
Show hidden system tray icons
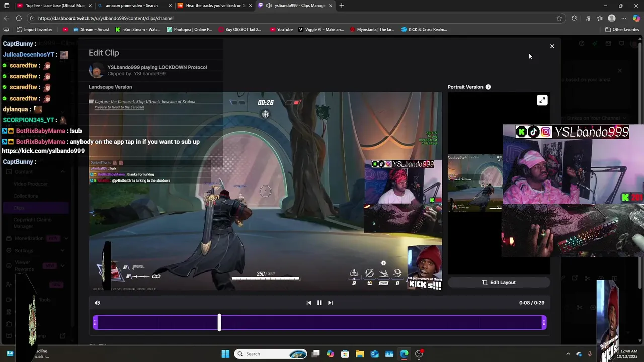pos(568,354)
